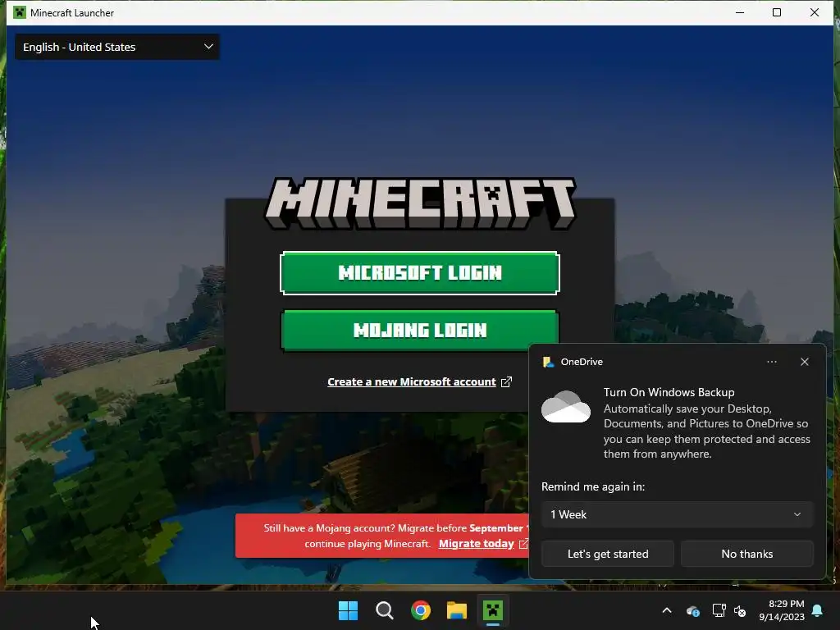Open File Explorer from taskbar
Viewport: 840px width, 630px height.
pyautogui.click(x=457, y=610)
